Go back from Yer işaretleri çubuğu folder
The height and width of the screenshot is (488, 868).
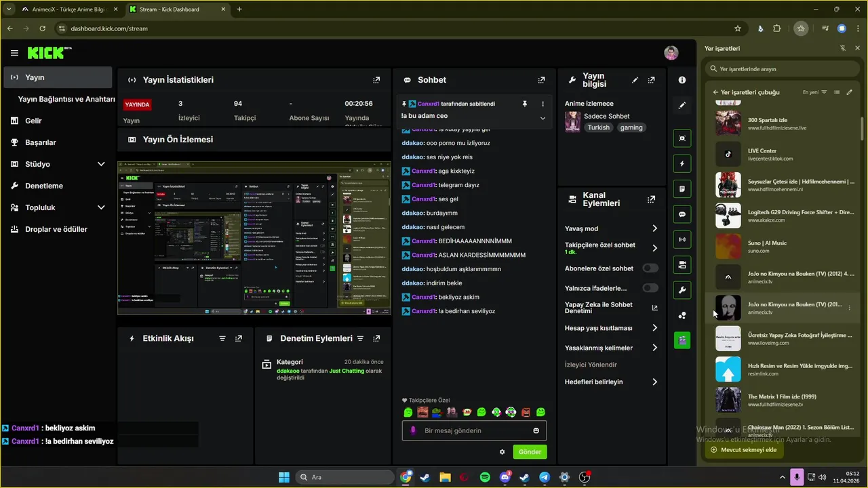tap(715, 92)
